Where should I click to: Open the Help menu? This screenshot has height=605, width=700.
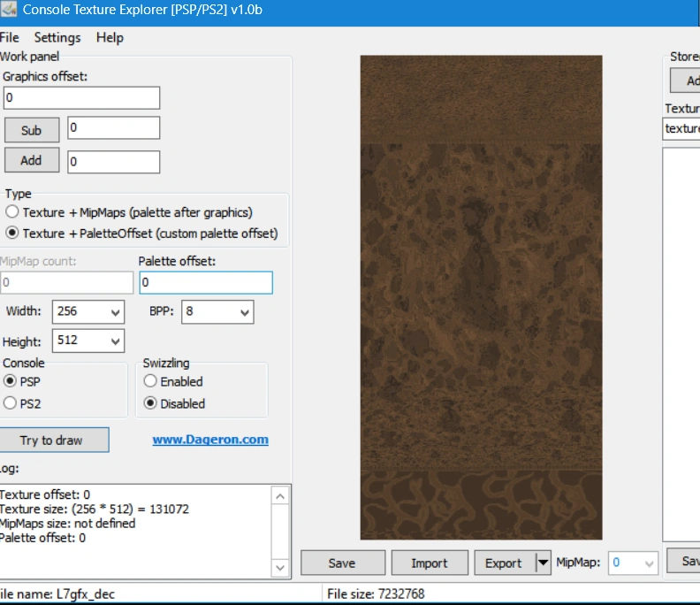[110, 37]
